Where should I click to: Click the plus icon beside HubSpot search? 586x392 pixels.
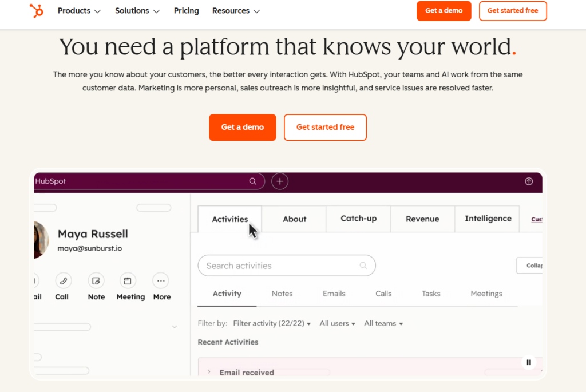pos(280,181)
